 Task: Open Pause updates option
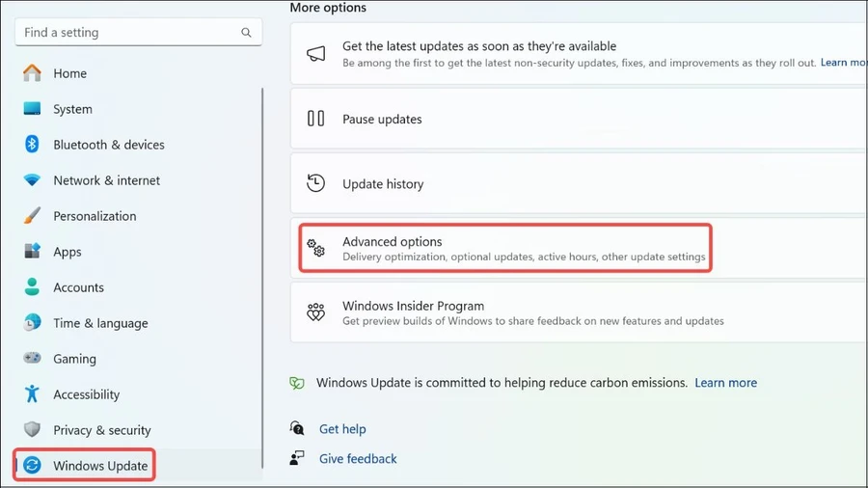(579, 119)
